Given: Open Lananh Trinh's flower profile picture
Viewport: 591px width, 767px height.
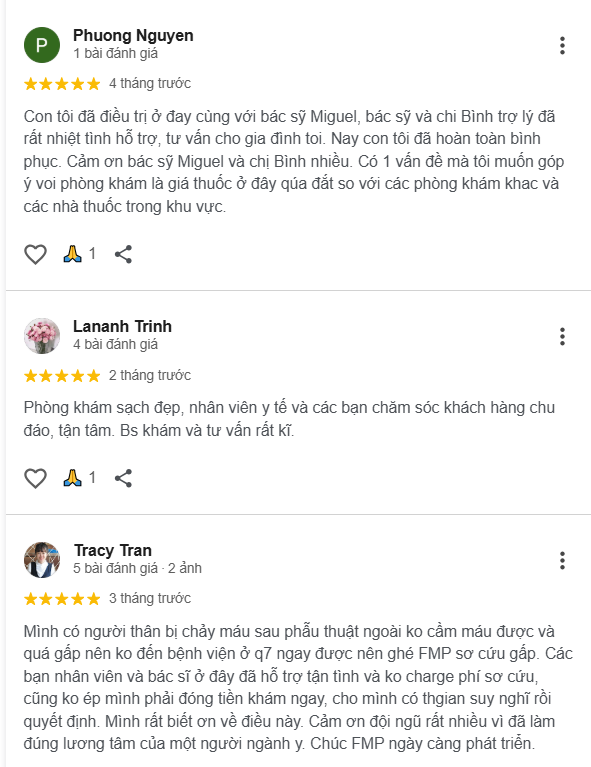Looking at the screenshot, I should 42,336.
